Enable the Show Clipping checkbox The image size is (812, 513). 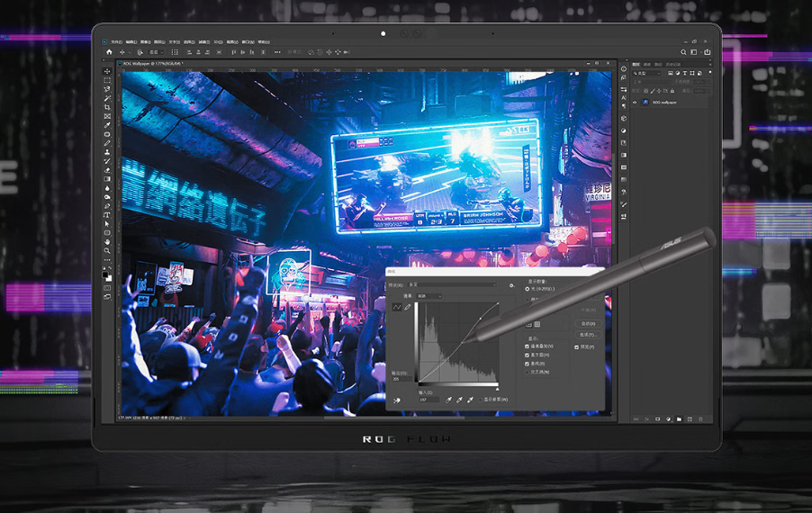coord(481,400)
